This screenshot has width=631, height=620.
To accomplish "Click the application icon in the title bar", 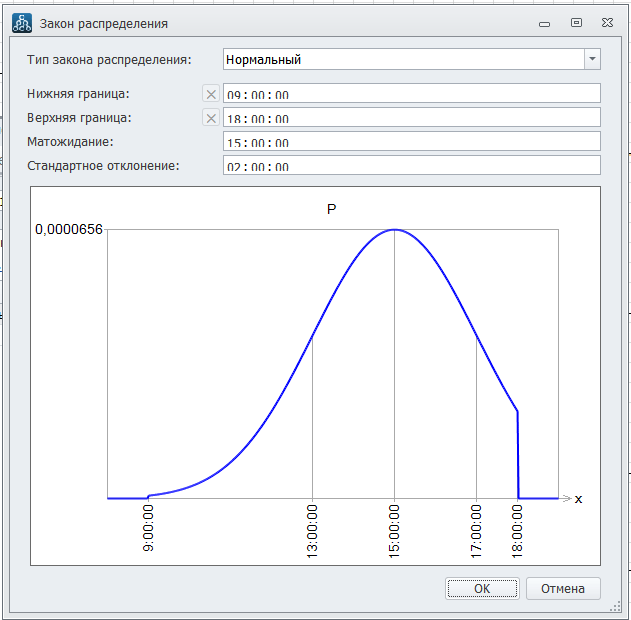I will (21, 22).
